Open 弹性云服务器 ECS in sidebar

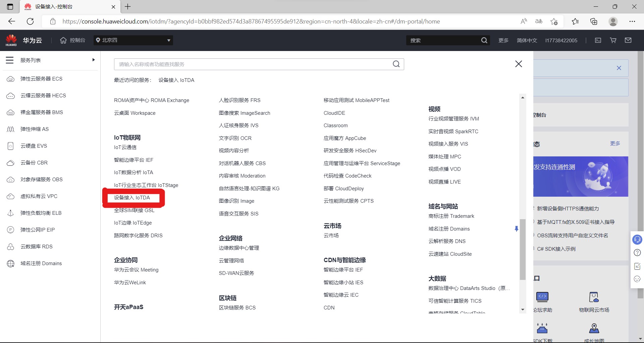tap(41, 79)
